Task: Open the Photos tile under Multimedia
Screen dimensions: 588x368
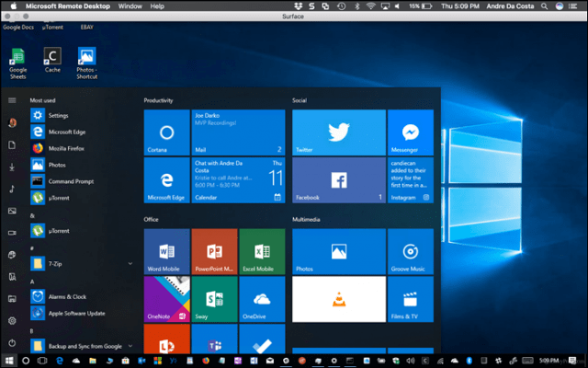Action: pyautogui.click(x=339, y=251)
